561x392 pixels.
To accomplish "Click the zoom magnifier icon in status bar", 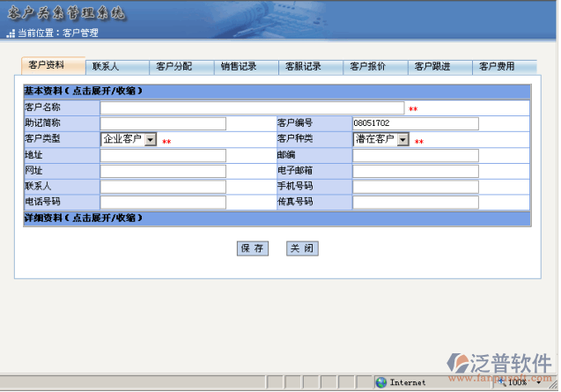I will click(x=501, y=382).
